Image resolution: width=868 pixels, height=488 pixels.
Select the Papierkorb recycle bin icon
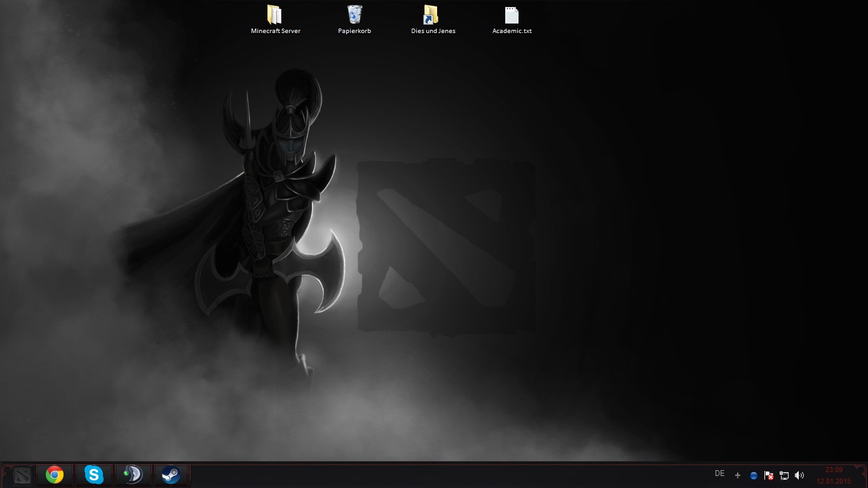coord(355,20)
